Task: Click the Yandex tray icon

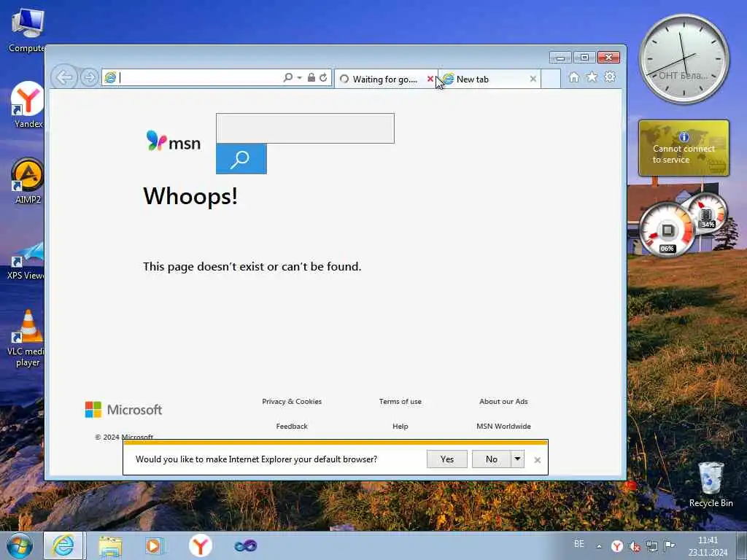Action: (617, 546)
